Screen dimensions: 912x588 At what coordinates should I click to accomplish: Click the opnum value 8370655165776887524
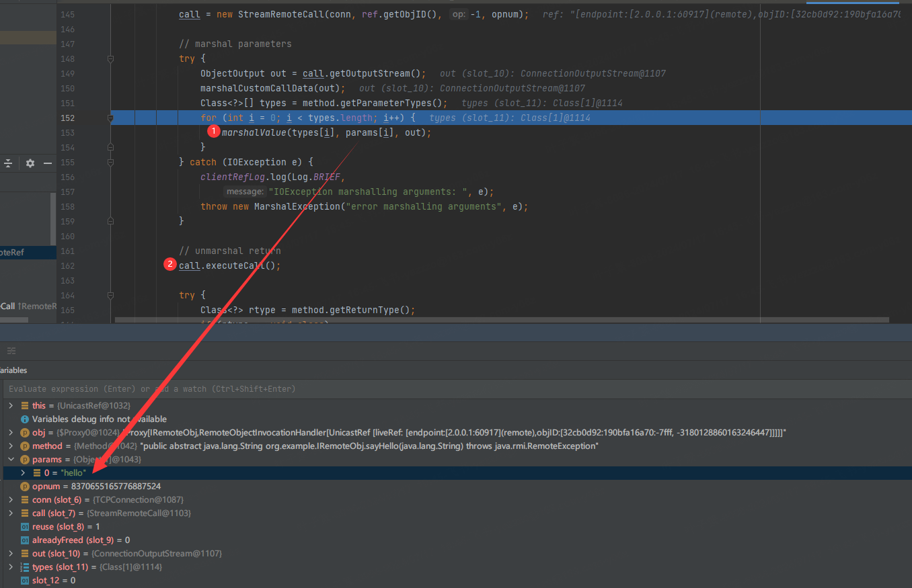tap(116, 487)
